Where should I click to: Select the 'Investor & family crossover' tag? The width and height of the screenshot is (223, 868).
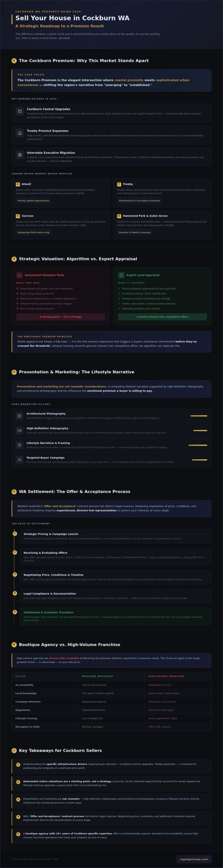pos(135,232)
